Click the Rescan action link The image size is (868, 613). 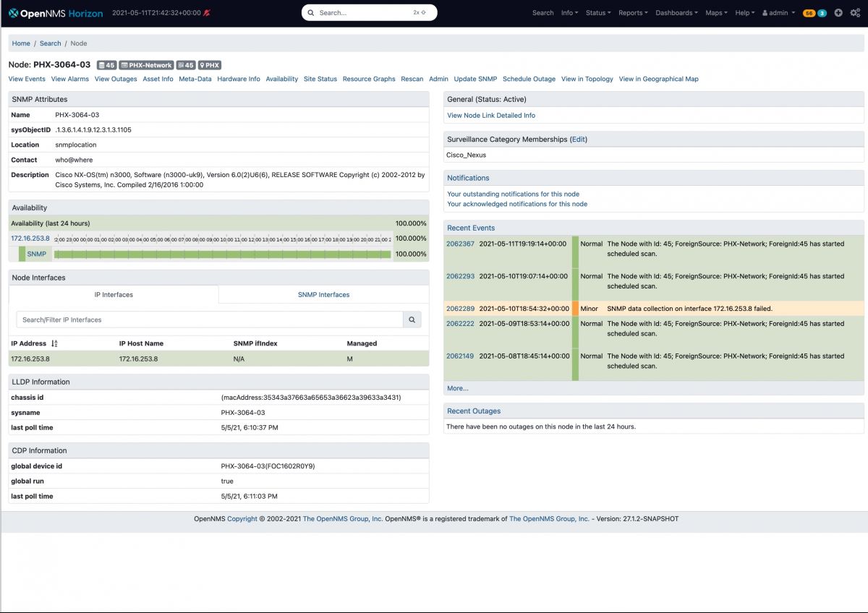(412, 79)
